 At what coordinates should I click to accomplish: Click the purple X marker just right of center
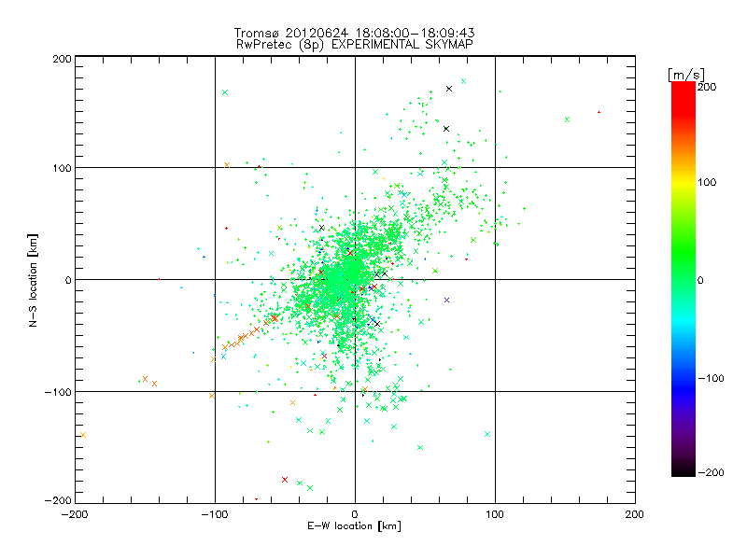[x=446, y=300]
